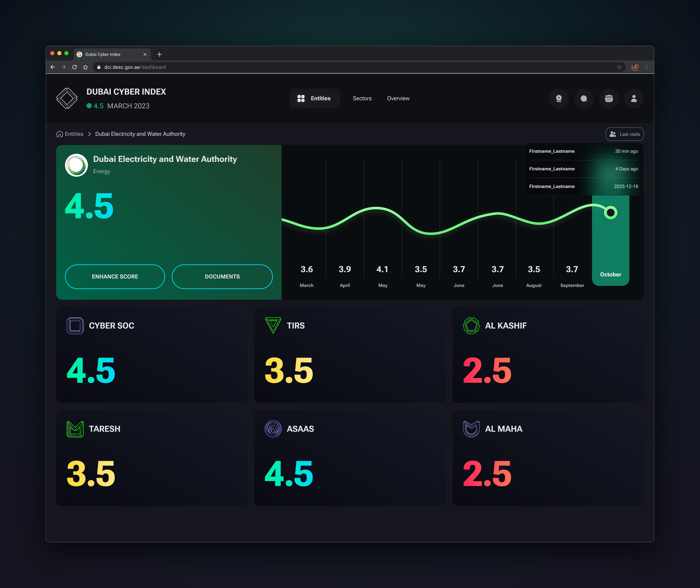
Task: Select the 4.1 May chart column
Action: click(x=383, y=276)
